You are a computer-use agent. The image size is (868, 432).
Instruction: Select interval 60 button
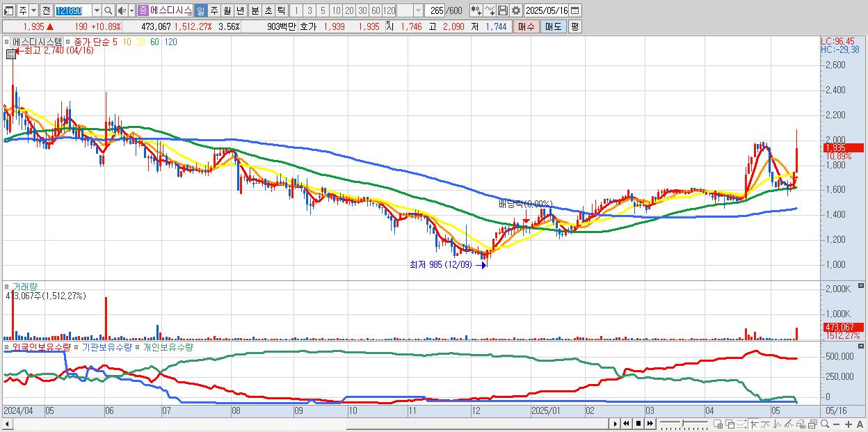(376, 11)
